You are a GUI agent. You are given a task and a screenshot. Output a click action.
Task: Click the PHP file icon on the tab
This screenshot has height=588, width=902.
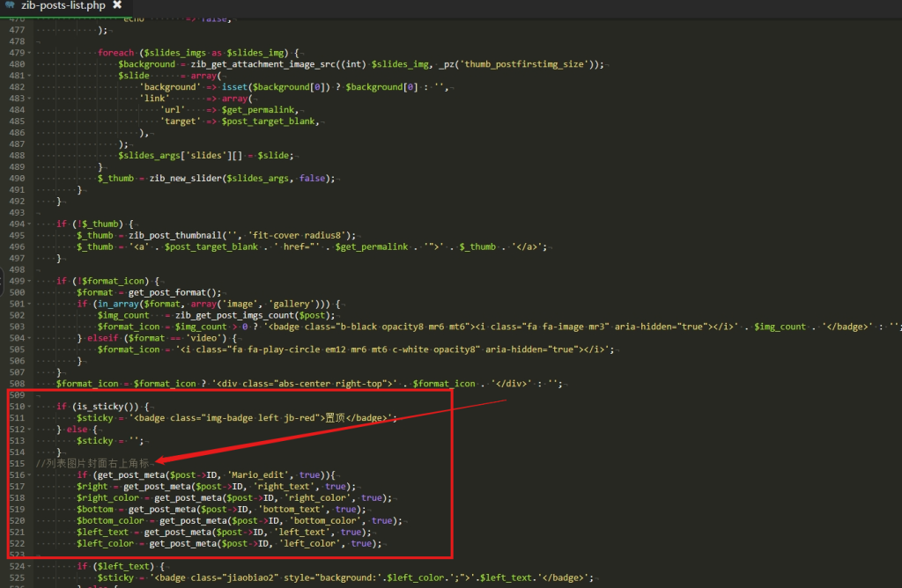click(10, 5)
